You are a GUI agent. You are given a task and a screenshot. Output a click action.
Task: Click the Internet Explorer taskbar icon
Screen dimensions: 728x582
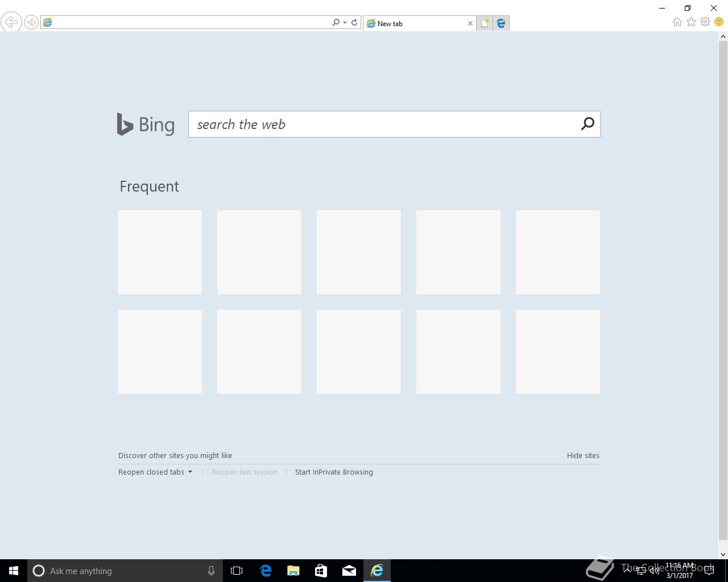(377, 571)
